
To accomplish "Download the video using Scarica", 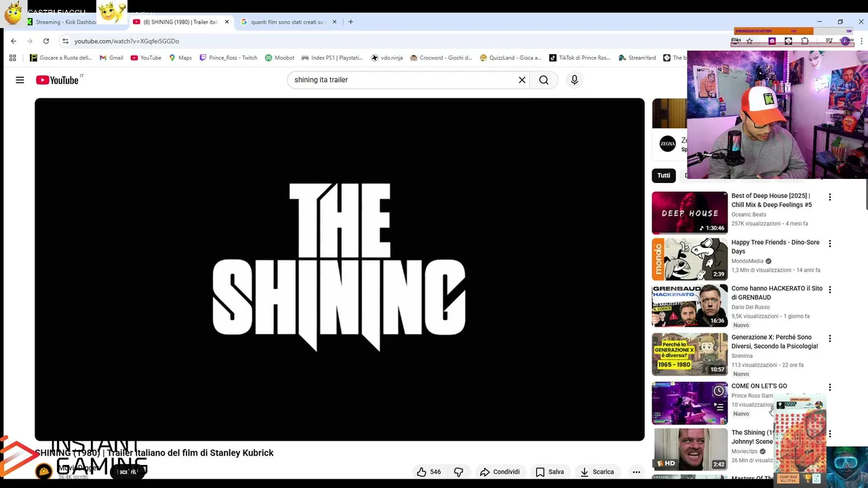I will (x=597, y=472).
